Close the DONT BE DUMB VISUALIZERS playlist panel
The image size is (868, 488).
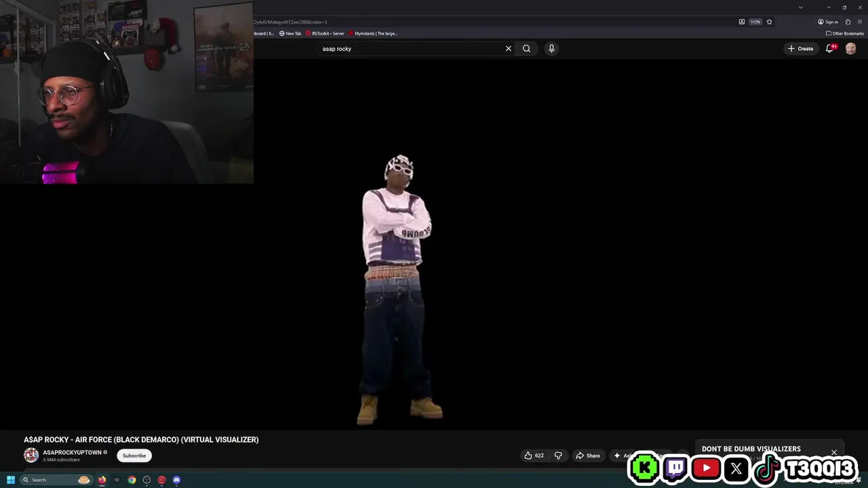[834, 452]
